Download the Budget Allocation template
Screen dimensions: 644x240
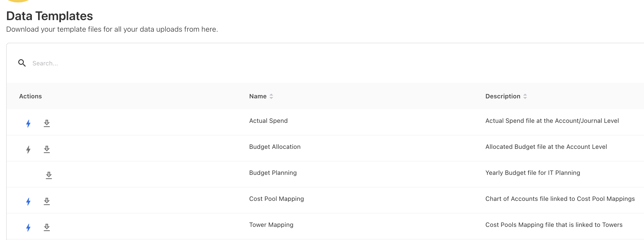tap(47, 149)
